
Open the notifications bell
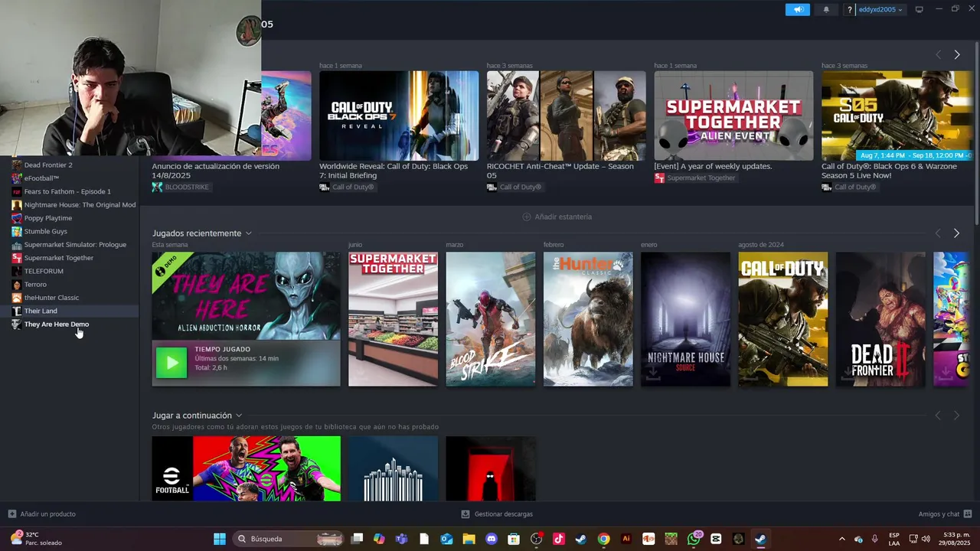click(826, 9)
